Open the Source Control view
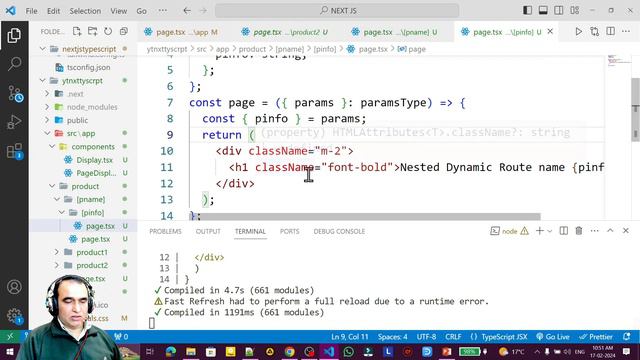Image resolution: width=640 pixels, height=360 pixels. (15, 93)
